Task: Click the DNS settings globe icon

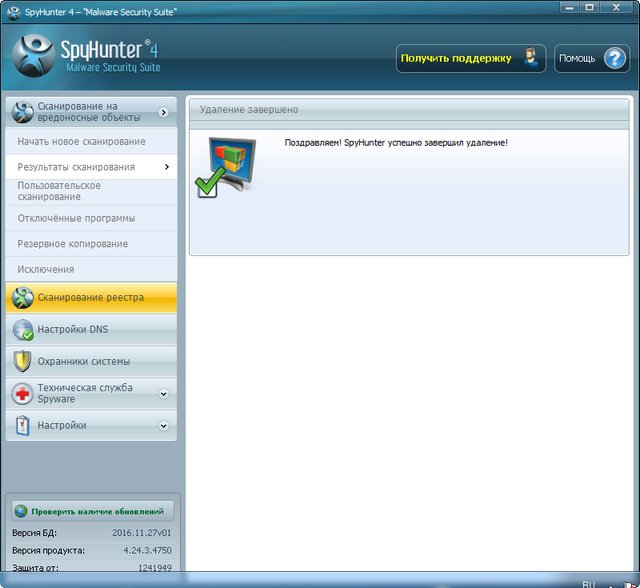Action: click(22, 330)
